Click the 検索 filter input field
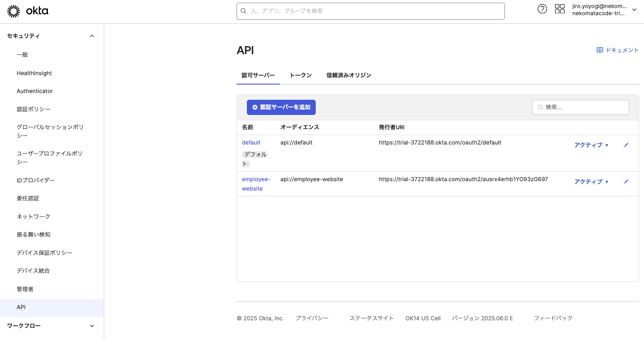The height and width of the screenshot is (340, 644). pos(580,107)
